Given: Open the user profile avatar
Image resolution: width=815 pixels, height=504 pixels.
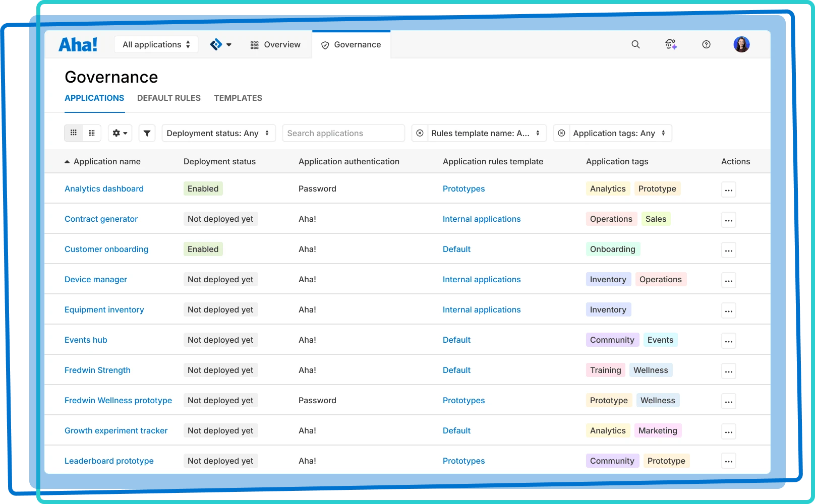Looking at the screenshot, I should (x=741, y=44).
